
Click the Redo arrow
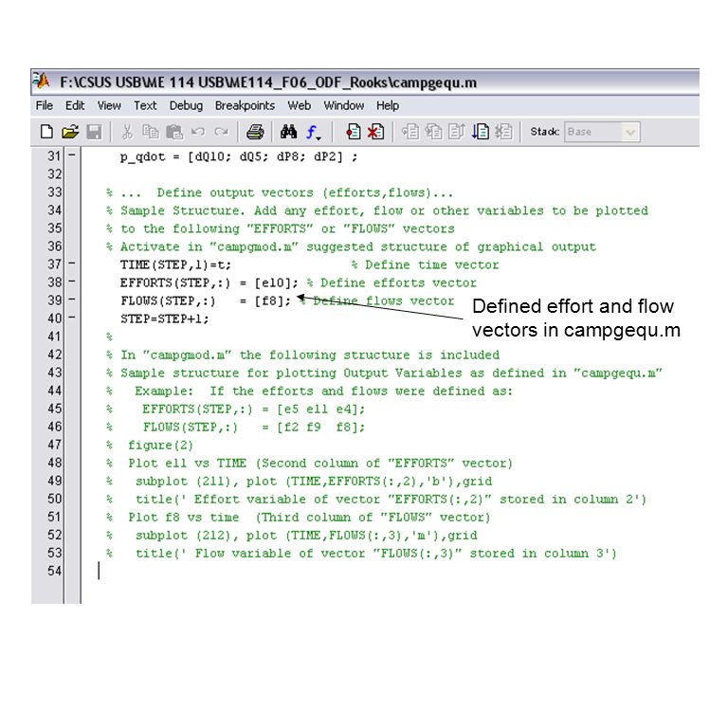(x=222, y=132)
